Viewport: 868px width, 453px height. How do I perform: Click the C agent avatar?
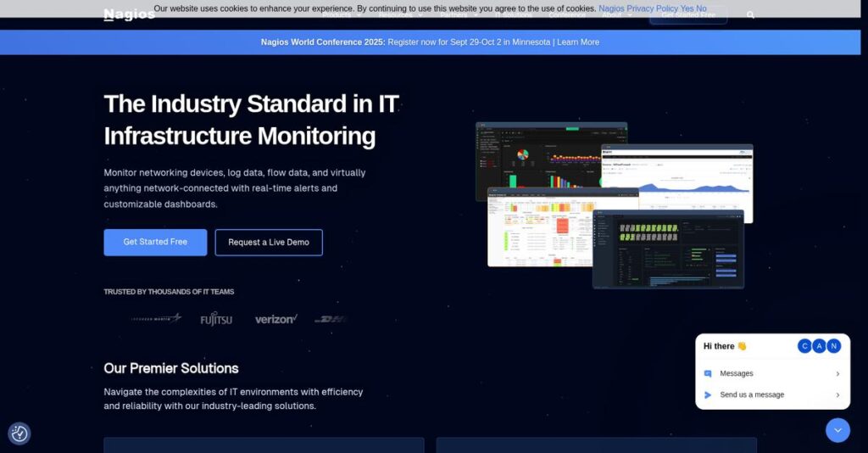(804, 346)
